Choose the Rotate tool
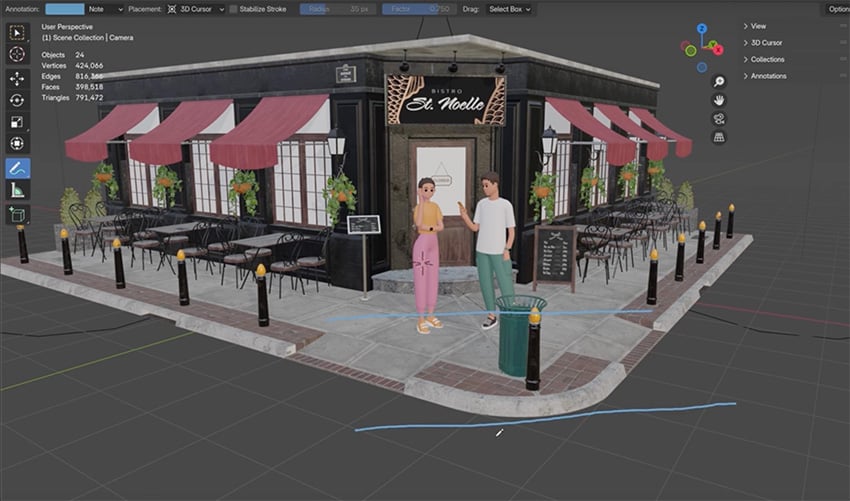This screenshot has width=850, height=501. pyautogui.click(x=17, y=100)
